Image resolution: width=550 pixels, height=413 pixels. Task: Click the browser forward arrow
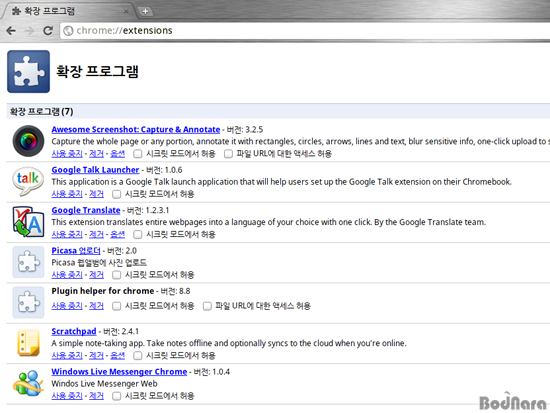coord(29,31)
